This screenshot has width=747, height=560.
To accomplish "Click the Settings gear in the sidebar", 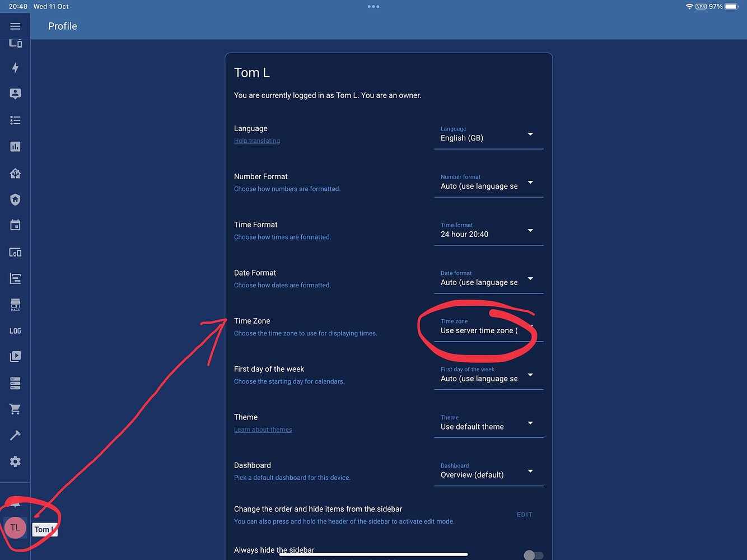I will point(15,461).
